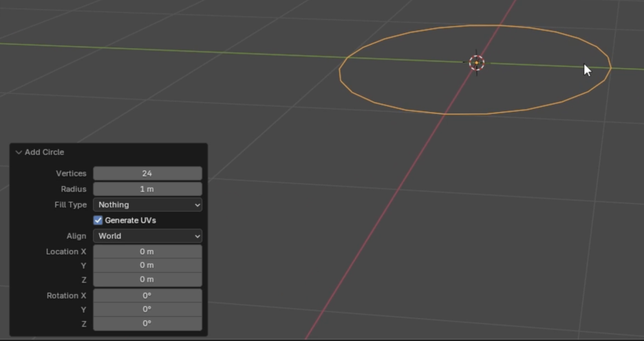Click the 3D cursor at circle center
Image resolution: width=644 pixels, height=341 pixels.
(x=476, y=63)
